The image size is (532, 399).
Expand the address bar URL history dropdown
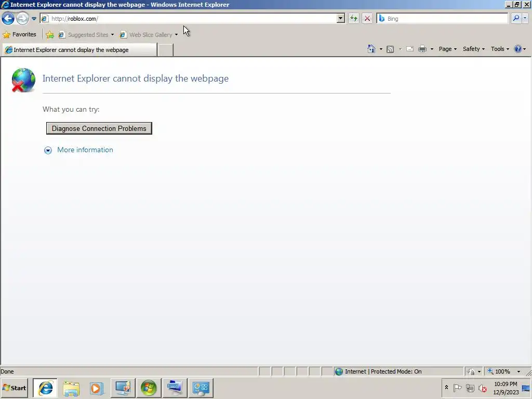(x=341, y=19)
